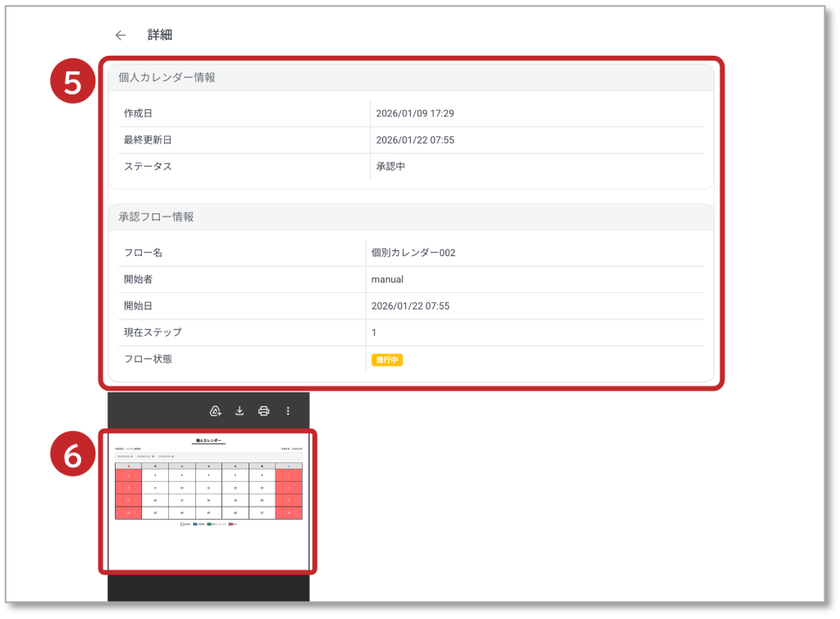Click the 詳細 page title
Viewport: 840px width, 619px height.
click(x=159, y=35)
